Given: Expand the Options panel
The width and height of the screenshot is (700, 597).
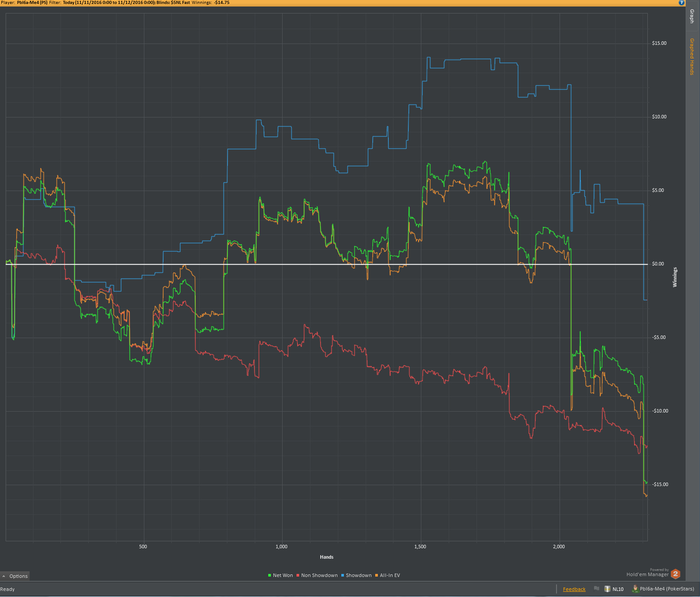Looking at the screenshot, I should tap(15, 576).
